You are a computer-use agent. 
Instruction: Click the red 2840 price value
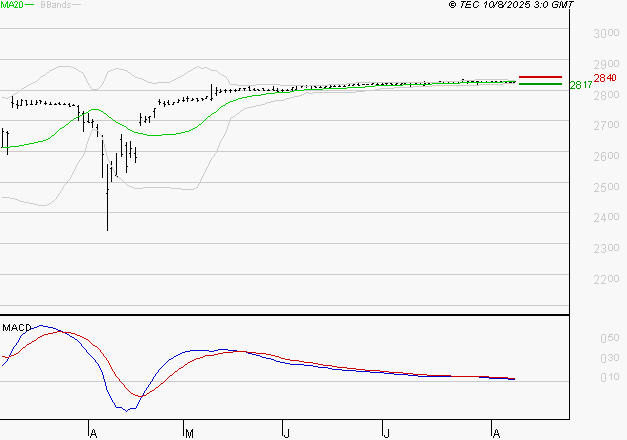[x=605, y=78]
